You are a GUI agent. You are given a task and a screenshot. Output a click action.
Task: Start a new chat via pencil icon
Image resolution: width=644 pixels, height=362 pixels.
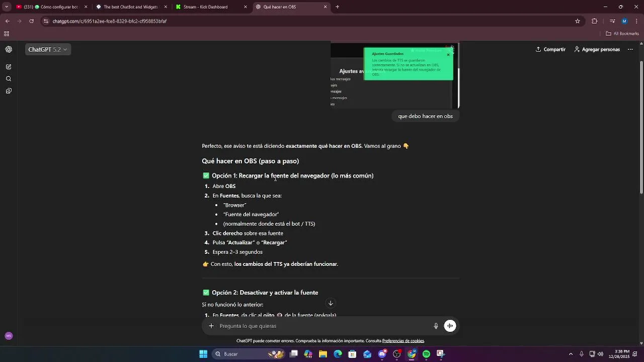(9, 66)
